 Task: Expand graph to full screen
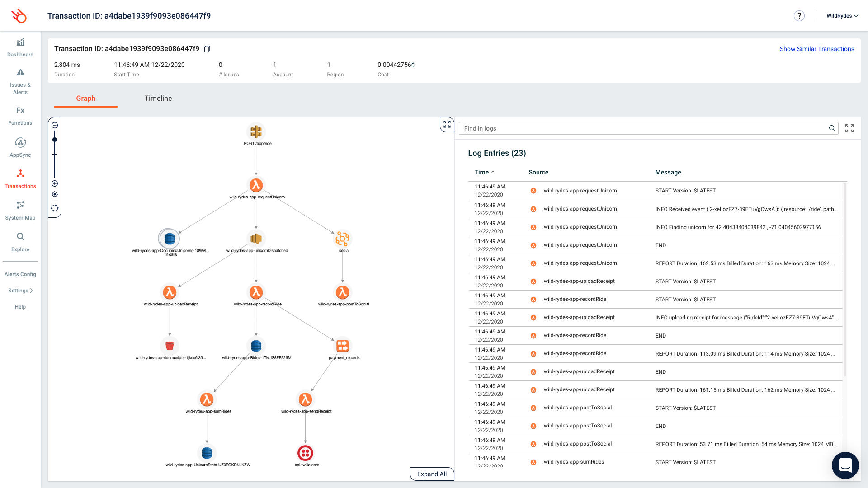447,125
